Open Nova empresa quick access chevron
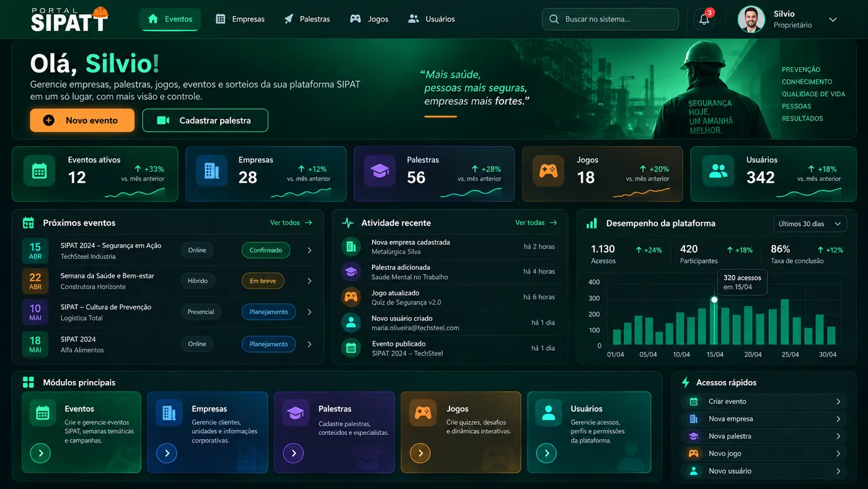This screenshot has height=489, width=868. tap(838, 419)
